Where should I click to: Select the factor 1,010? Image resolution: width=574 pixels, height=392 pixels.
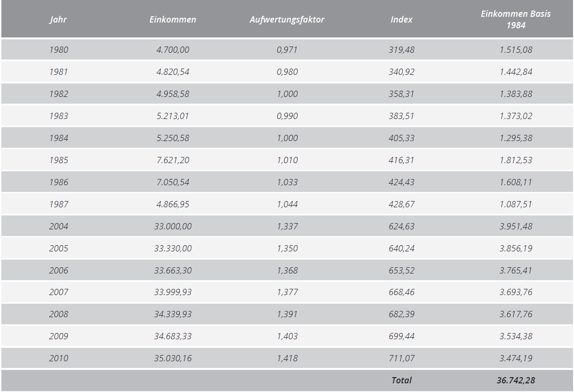pos(287,160)
